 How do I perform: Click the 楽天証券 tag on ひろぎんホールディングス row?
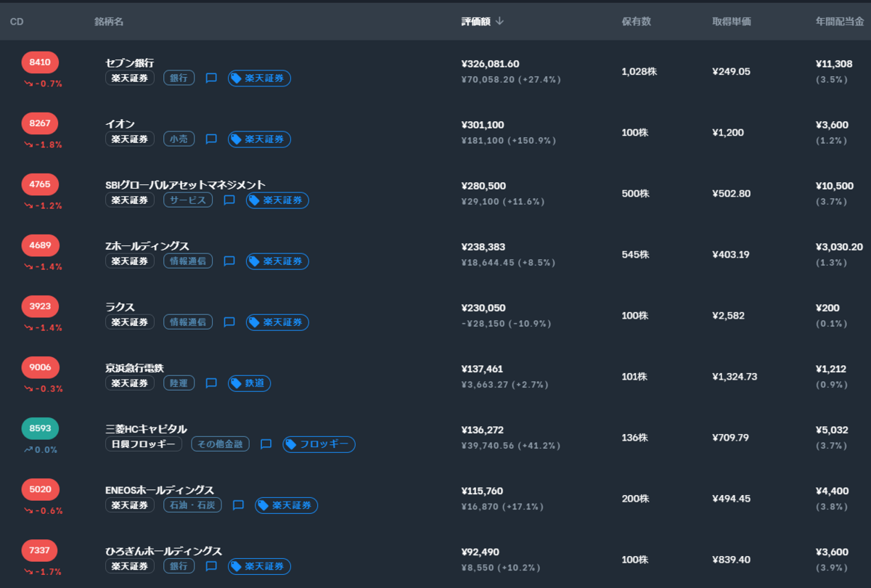click(259, 565)
